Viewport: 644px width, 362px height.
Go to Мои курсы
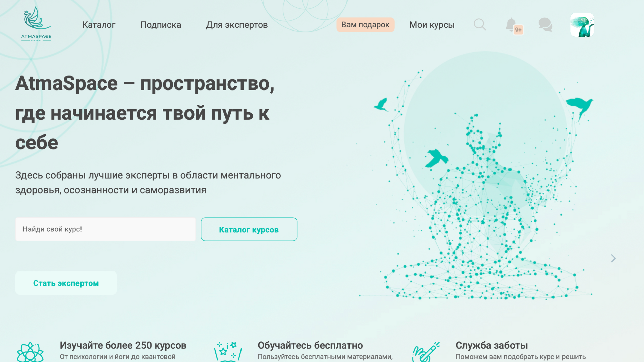coord(432,25)
